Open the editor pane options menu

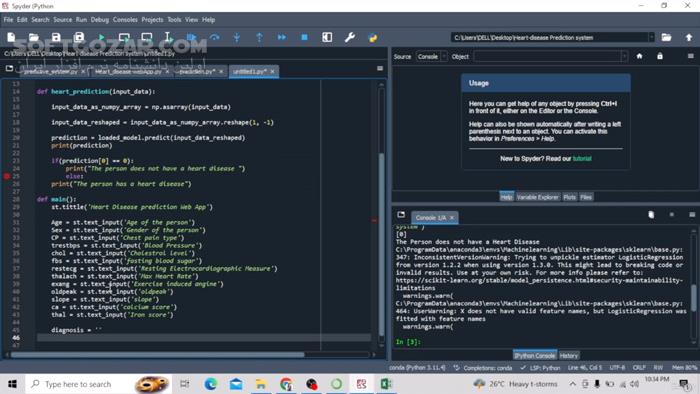[380, 68]
